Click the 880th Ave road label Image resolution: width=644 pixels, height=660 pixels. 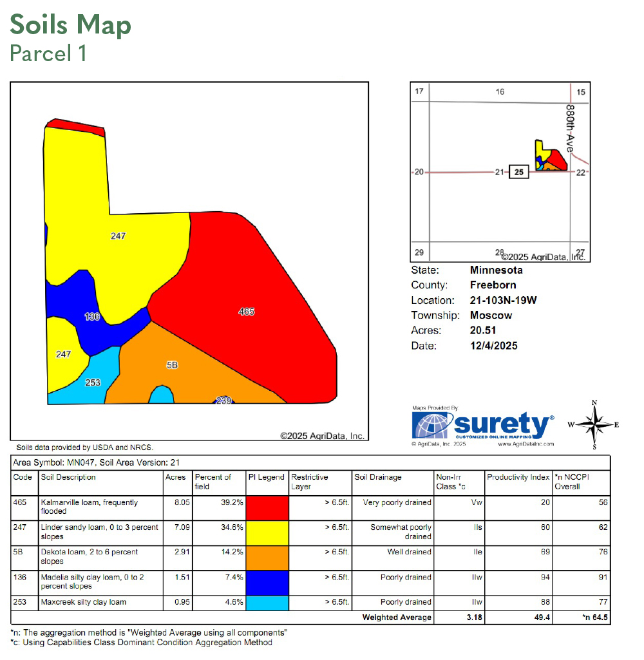[x=570, y=129]
